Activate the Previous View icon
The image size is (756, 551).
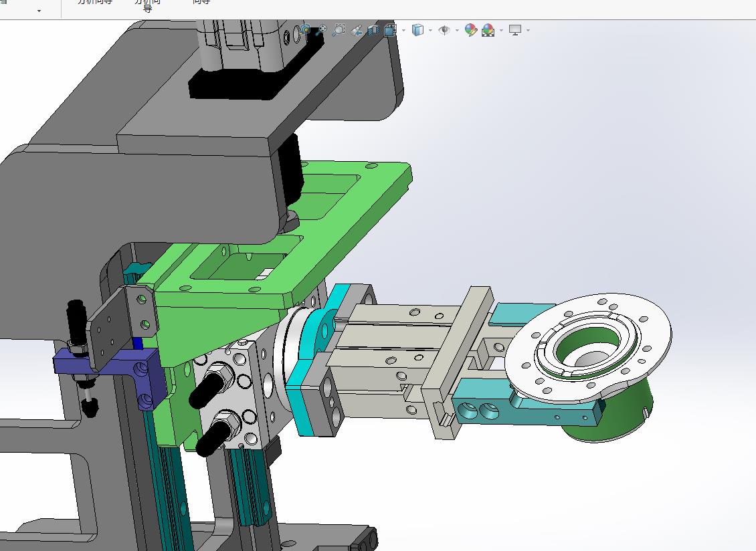357,30
